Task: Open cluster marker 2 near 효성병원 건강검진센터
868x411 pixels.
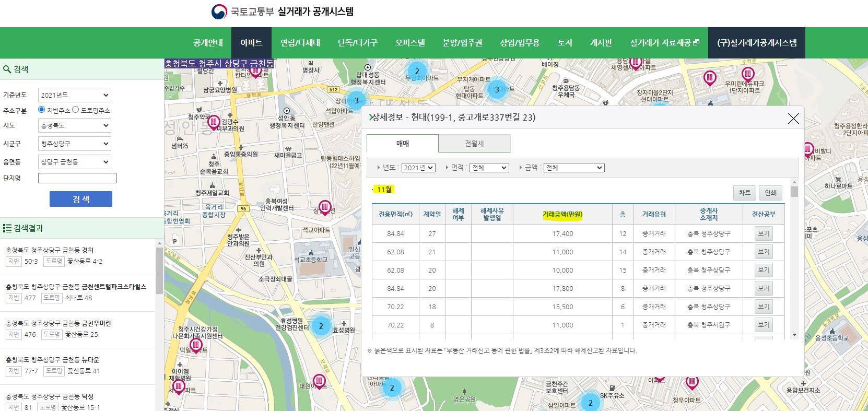Action: tap(321, 326)
